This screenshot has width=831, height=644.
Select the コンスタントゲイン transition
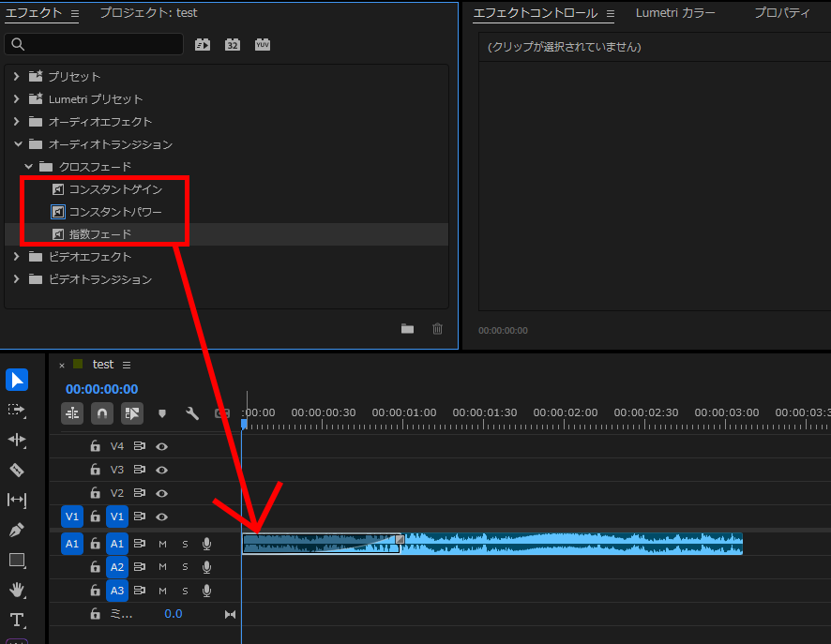click(x=114, y=189)
